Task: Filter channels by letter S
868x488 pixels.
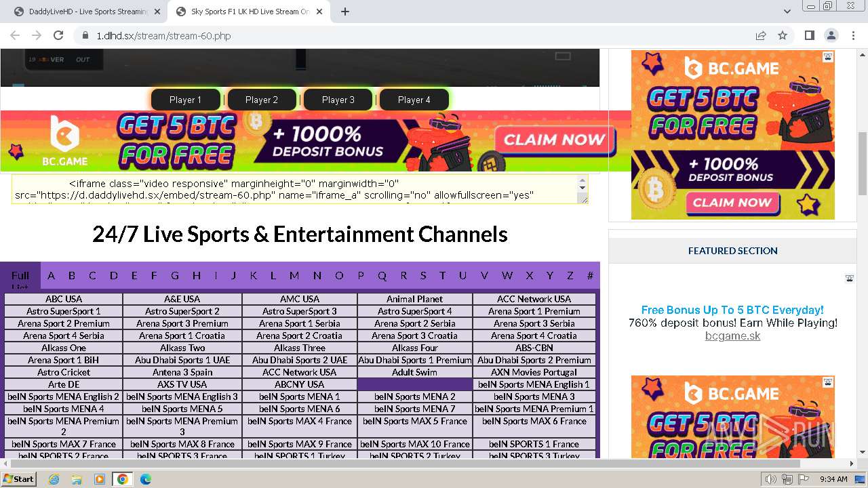Action: coord(423,275)
